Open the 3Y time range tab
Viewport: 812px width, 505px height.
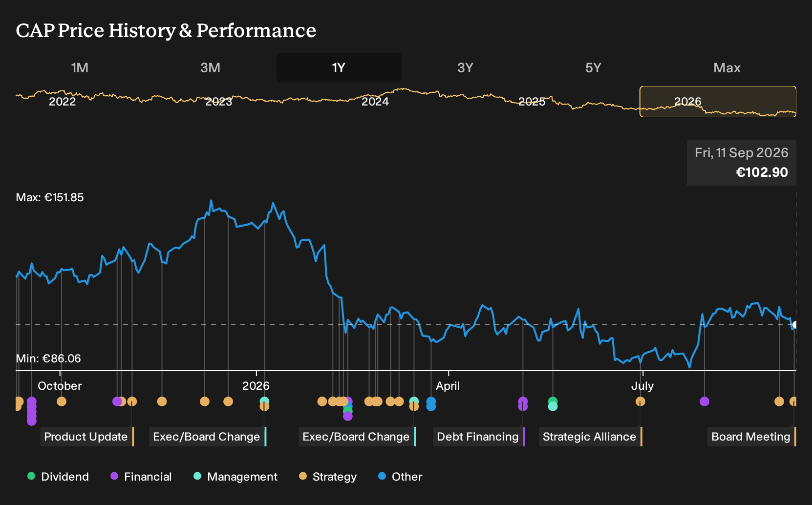465,67
